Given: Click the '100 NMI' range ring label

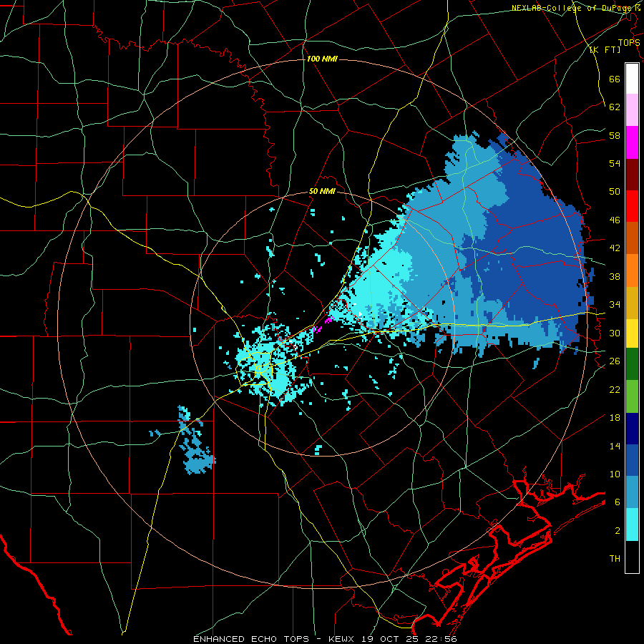Looking at the screenshot, I should click(322, 59).
